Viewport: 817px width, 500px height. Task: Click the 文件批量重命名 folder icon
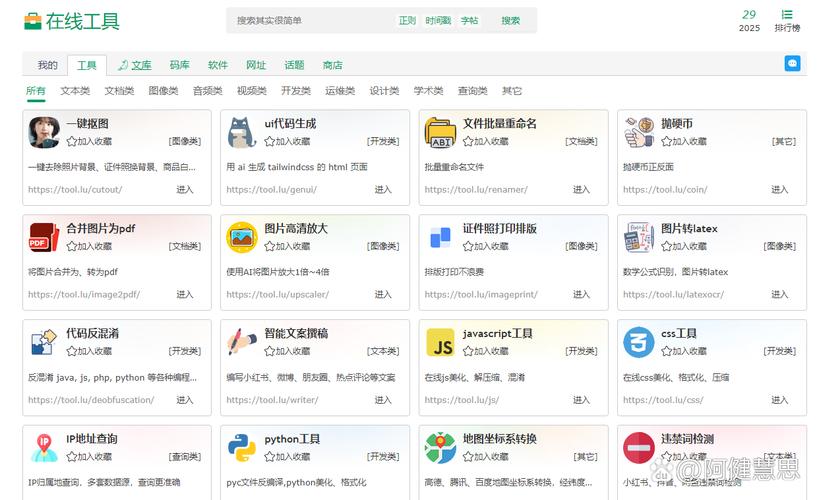(x=440, y=132)
